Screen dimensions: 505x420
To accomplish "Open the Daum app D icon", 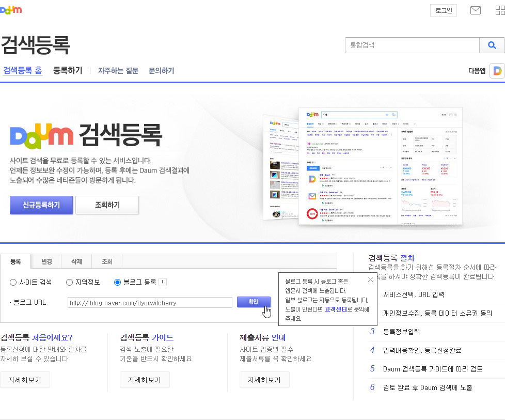I will coord(497,71).
